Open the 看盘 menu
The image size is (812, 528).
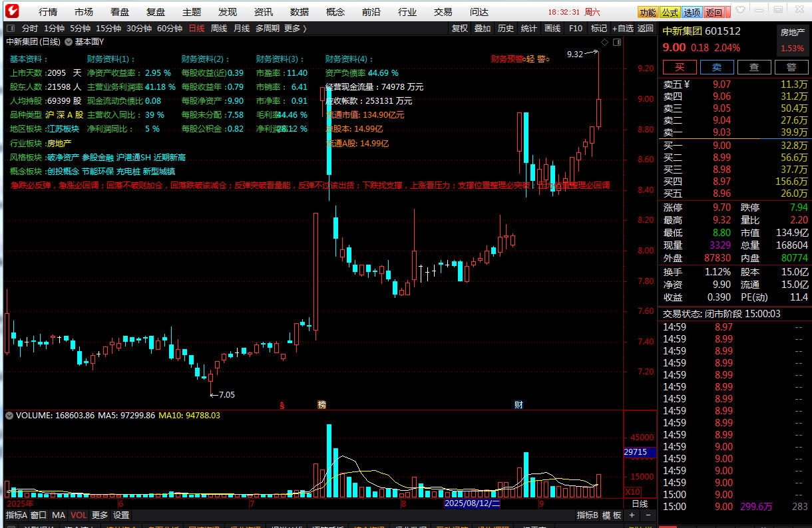(120, 12)
